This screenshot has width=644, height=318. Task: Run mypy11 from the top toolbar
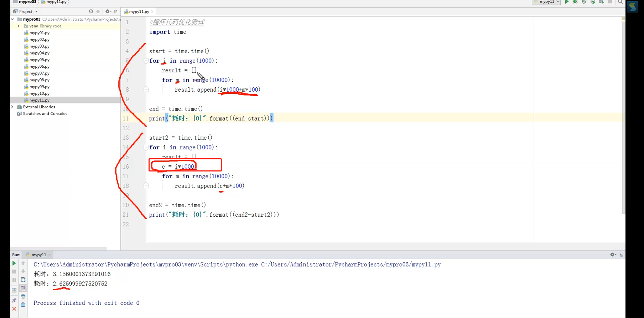click(567, 2)
